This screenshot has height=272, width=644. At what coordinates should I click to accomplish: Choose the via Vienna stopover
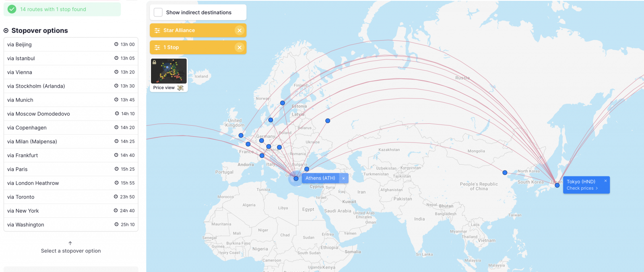[x=71, y=72]
